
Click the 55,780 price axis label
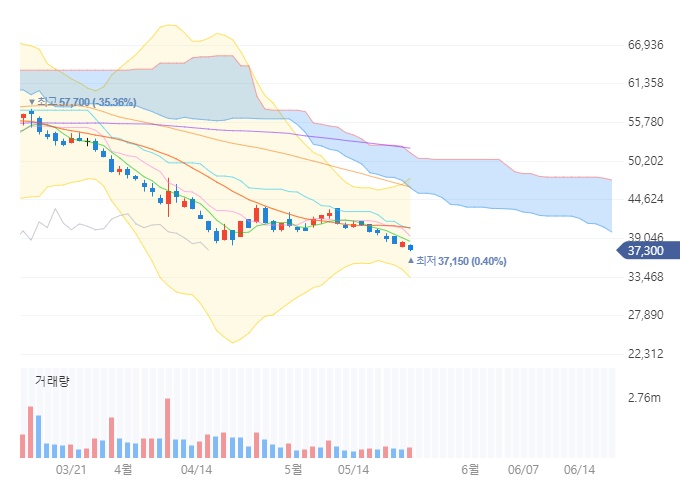coord(645,121)
